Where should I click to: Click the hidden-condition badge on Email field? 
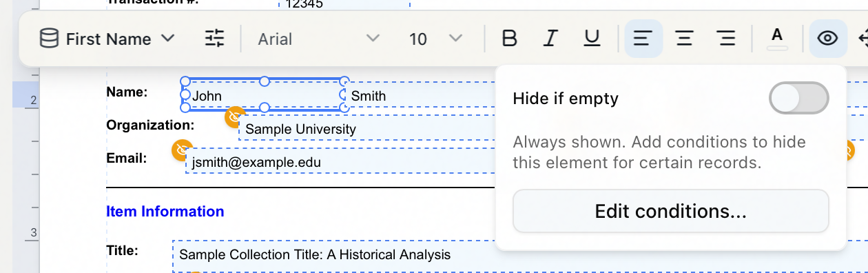coord(181,150)
